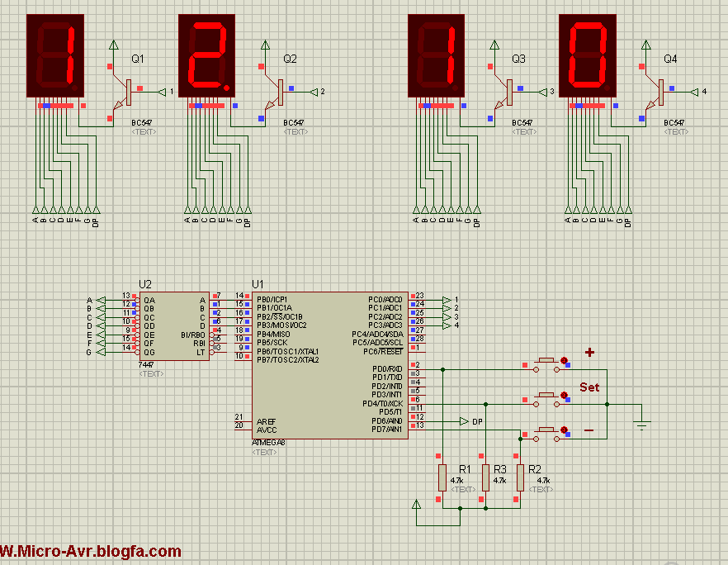
Task: Click the power terminal arrow left of R1
Action: point(416,504)
